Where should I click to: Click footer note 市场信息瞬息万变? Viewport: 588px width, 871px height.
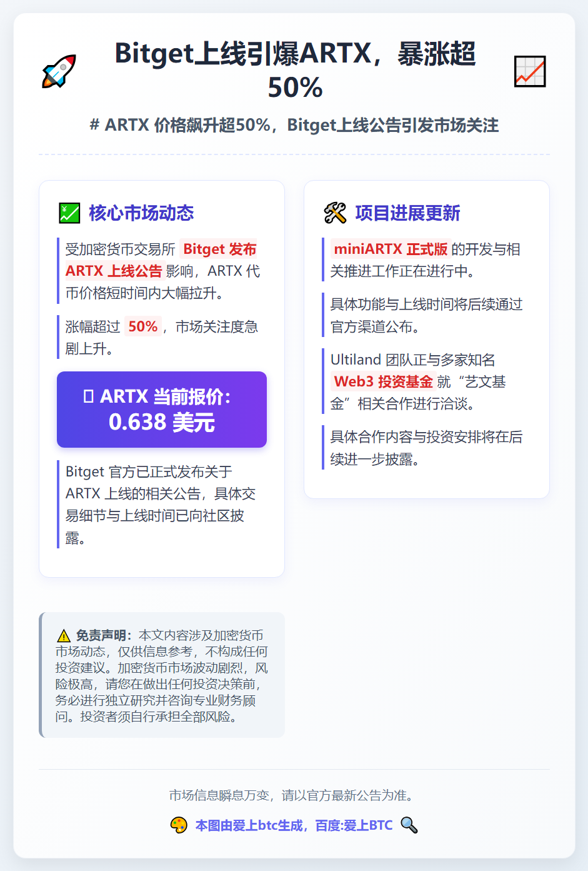[294, 795]
